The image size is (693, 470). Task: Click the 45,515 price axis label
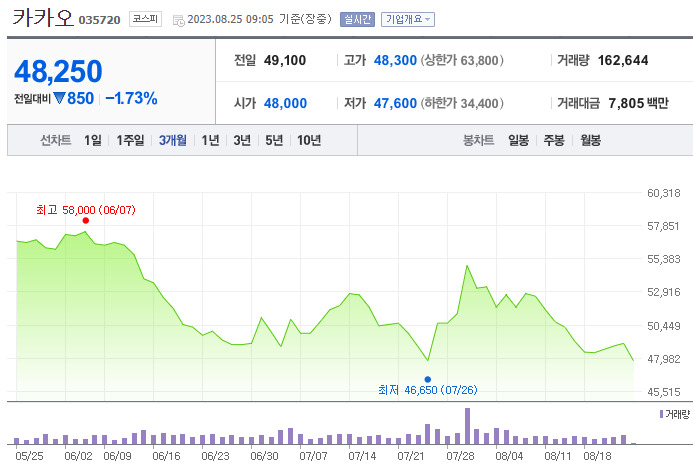pyautogui.click(x=663, y=392)
